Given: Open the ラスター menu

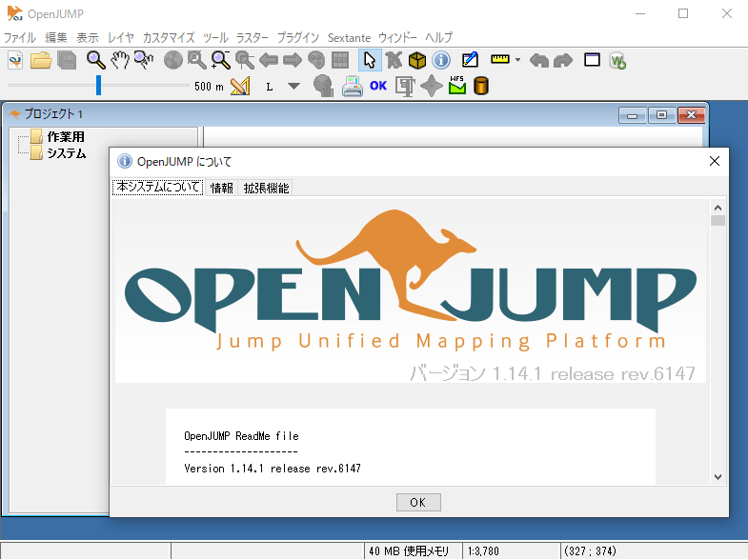Looking at the screenshot, I should 253,38.
